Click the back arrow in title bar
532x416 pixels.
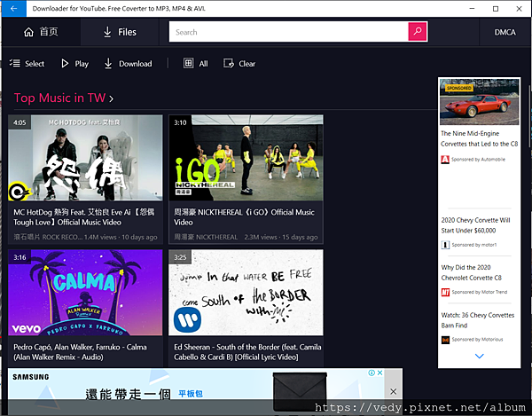[x=13, y=9]
